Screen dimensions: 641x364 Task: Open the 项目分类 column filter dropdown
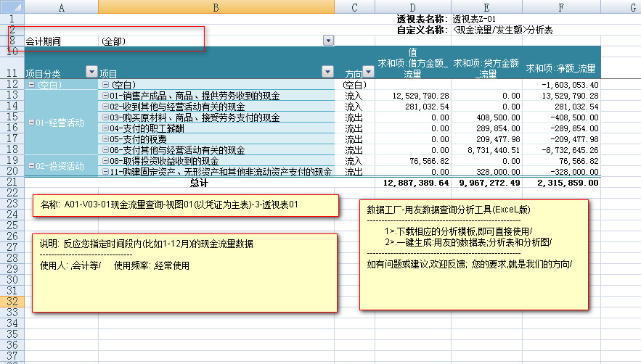click(x=91, y=72)
